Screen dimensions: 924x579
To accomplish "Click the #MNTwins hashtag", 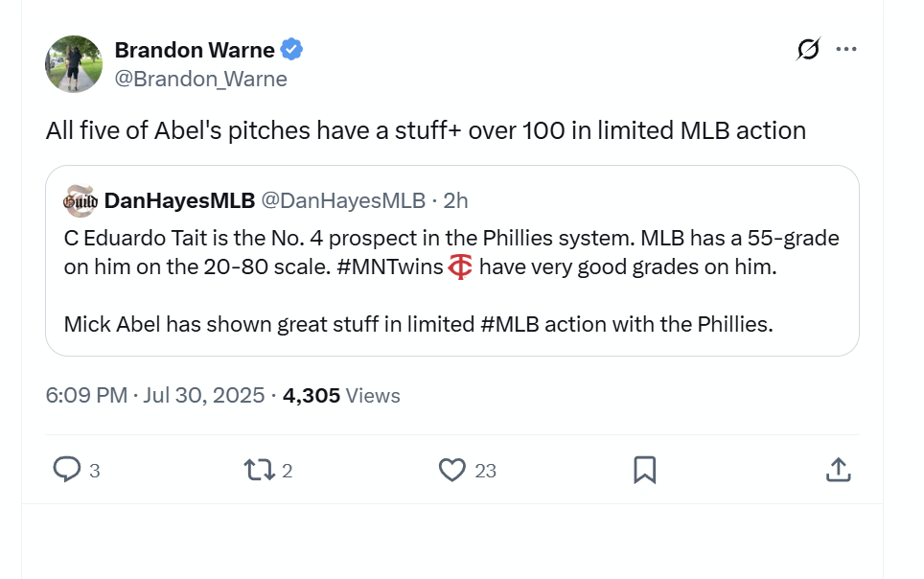I will point(389,267).
